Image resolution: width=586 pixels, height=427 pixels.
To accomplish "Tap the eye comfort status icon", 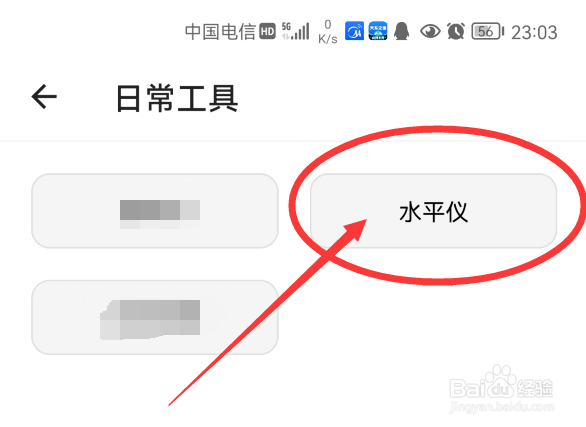I will pyautogui.click(x=430, y=31).
